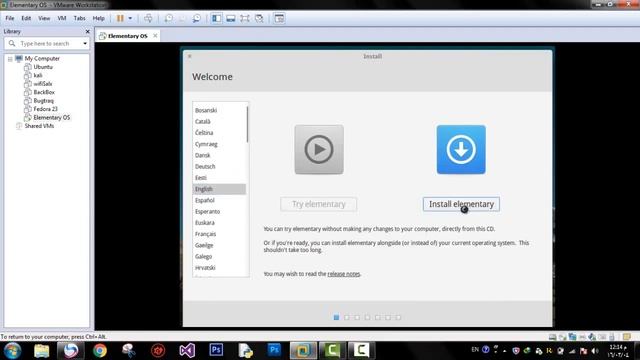Toggle the library sidebar view icon
This screenshot has width=640, height=360.
[216, 18]
